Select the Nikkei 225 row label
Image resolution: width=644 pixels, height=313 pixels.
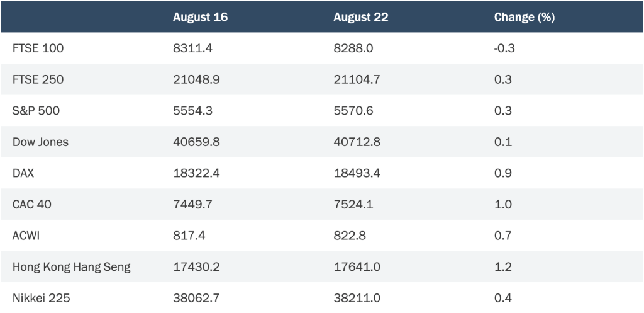42,298
